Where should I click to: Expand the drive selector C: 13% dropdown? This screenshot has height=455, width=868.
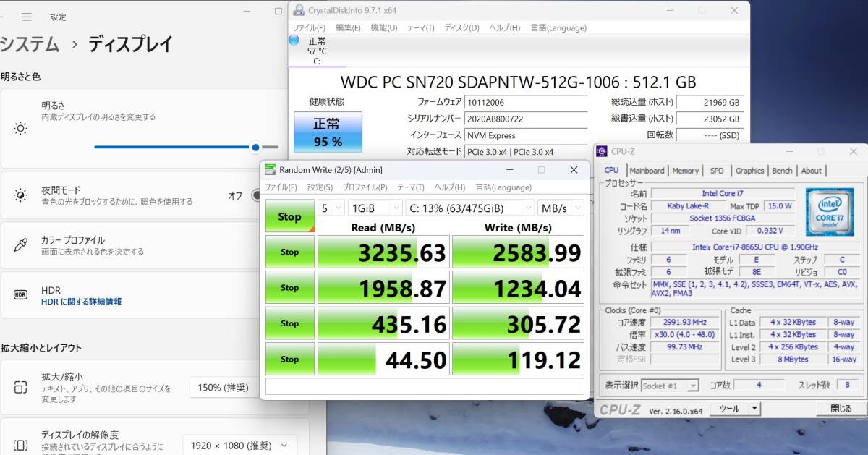pyautogui.click(x=470, y=208)
